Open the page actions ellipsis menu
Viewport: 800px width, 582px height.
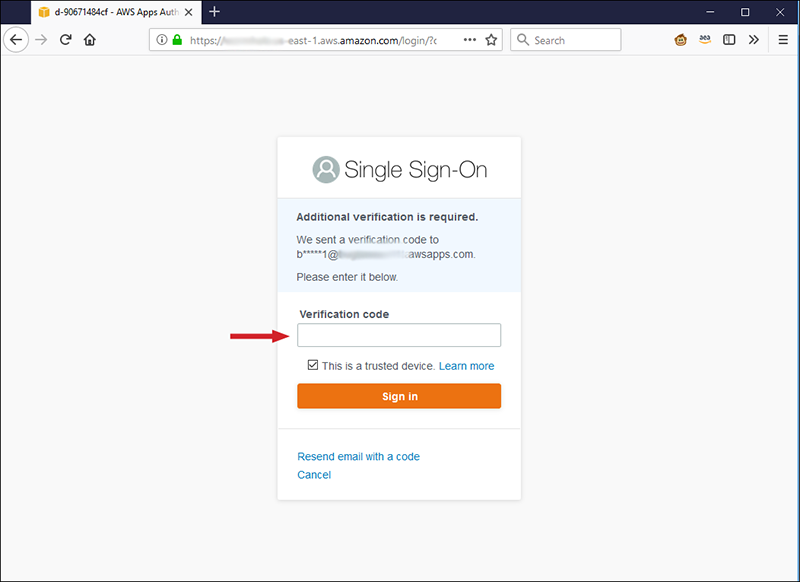(x=469, y=39)
